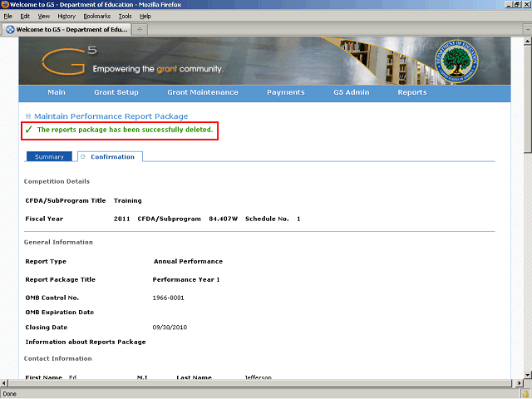Click the Training subprogram title value

click(x=127, y=200)
